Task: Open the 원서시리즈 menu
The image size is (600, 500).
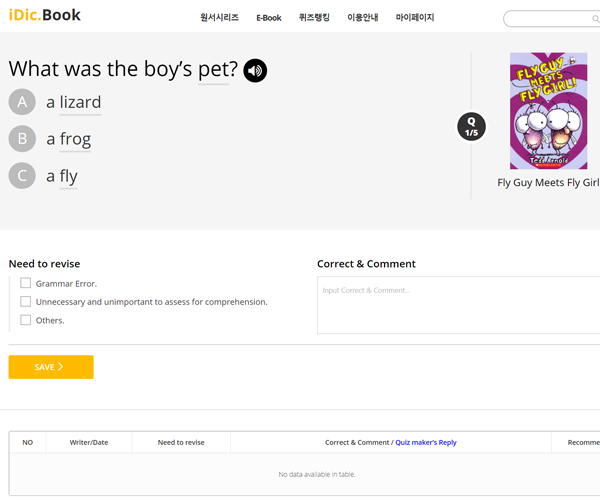Action: click(219, 18)
